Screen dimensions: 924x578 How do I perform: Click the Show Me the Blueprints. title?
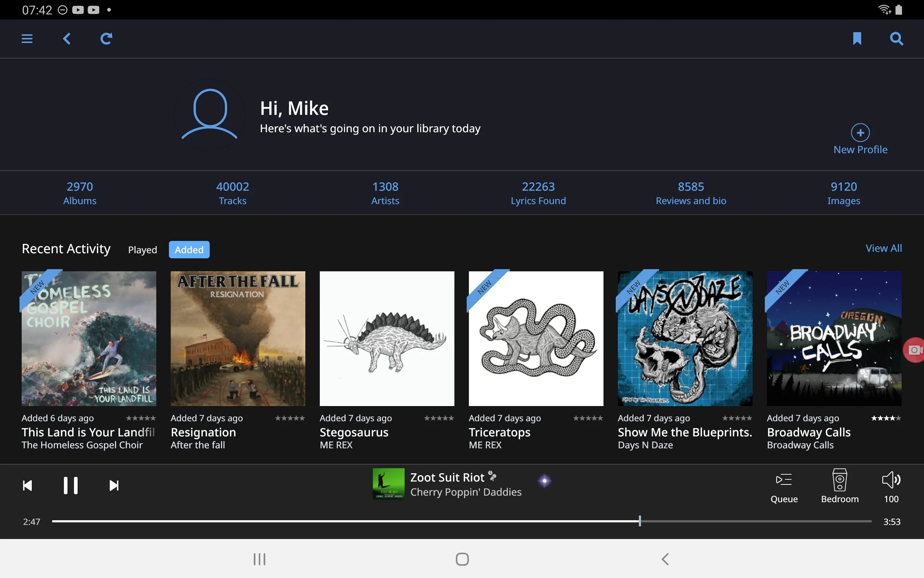(x=685, y=432)
